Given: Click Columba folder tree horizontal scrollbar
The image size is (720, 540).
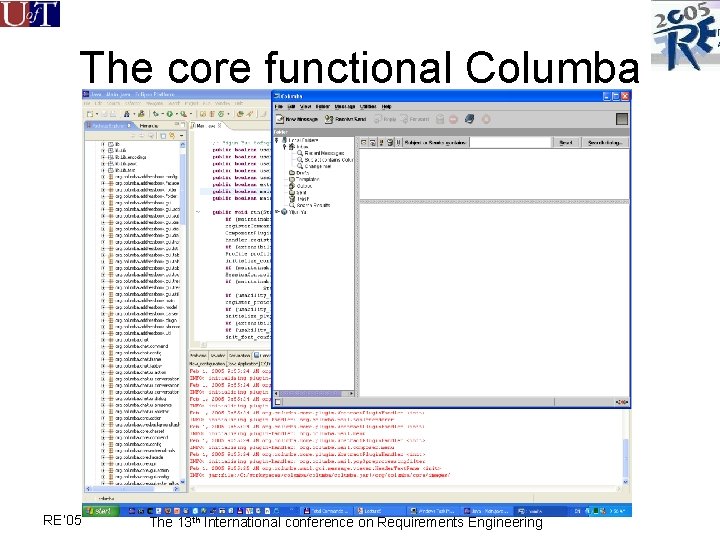Looking at the screenshot, I should click(314, 394).
